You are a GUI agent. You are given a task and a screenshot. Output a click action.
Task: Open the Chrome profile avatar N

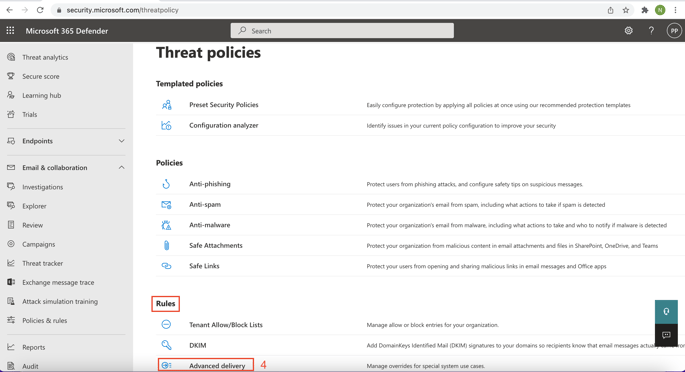[x=660, y=10]
